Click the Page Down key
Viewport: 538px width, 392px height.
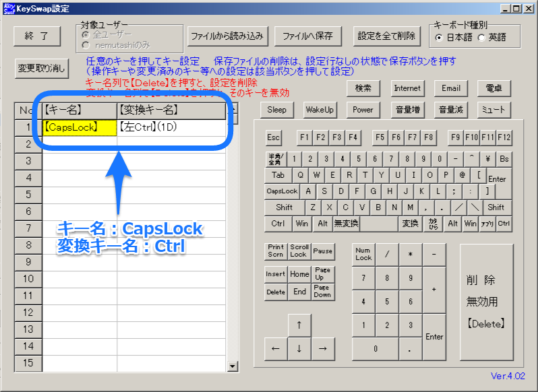322,292
